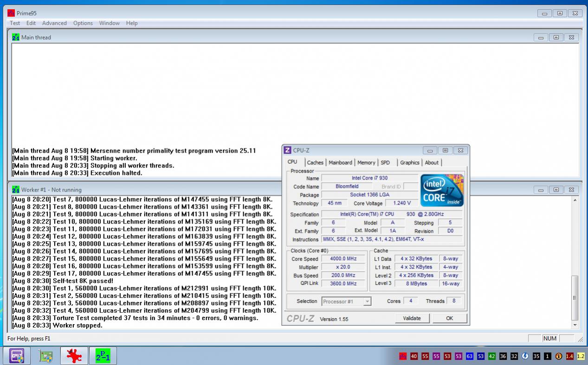Viewport: 588px width, 365px height.
Task: Click the Validate button in CPU-Z
Action: (x=412, y=318)
